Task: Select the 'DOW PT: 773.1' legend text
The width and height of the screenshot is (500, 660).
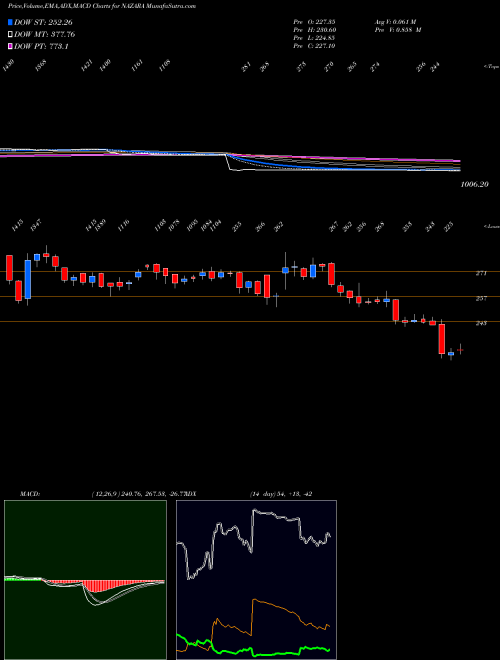Action: pos(41,46)
